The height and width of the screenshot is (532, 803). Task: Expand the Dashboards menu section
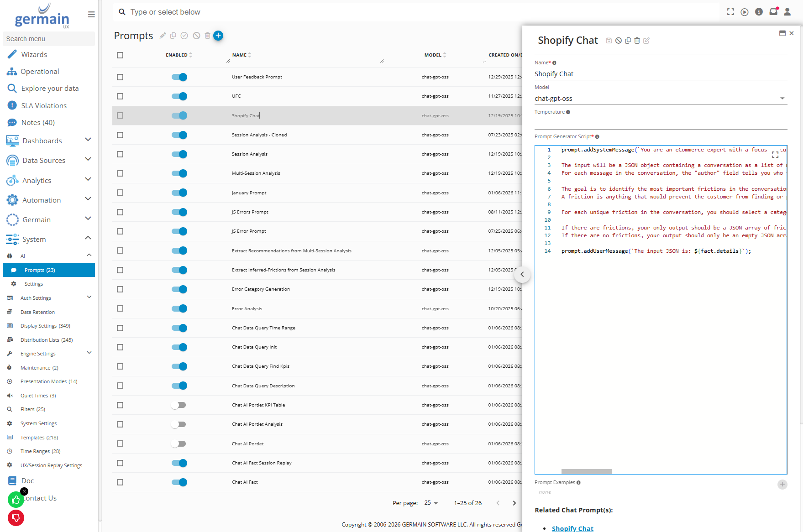88,140
